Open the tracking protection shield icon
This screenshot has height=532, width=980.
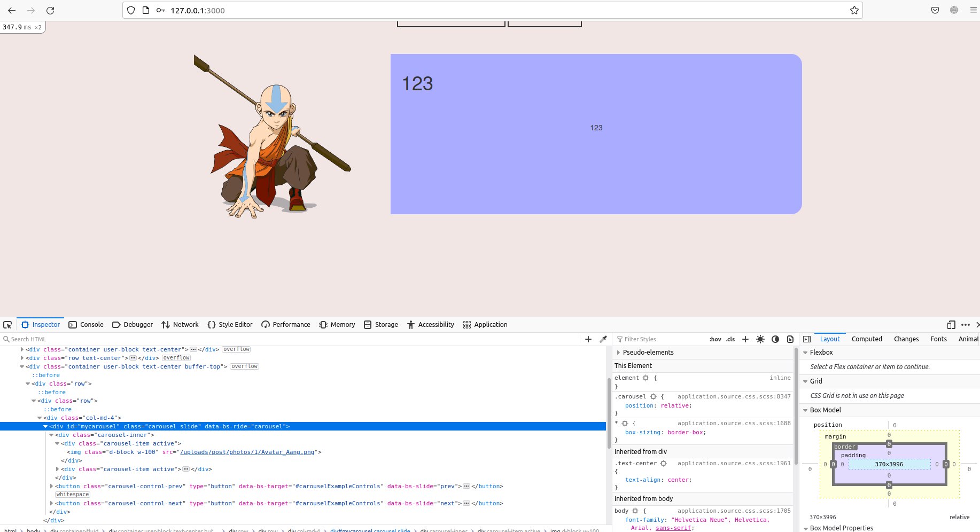pos(131,10)
